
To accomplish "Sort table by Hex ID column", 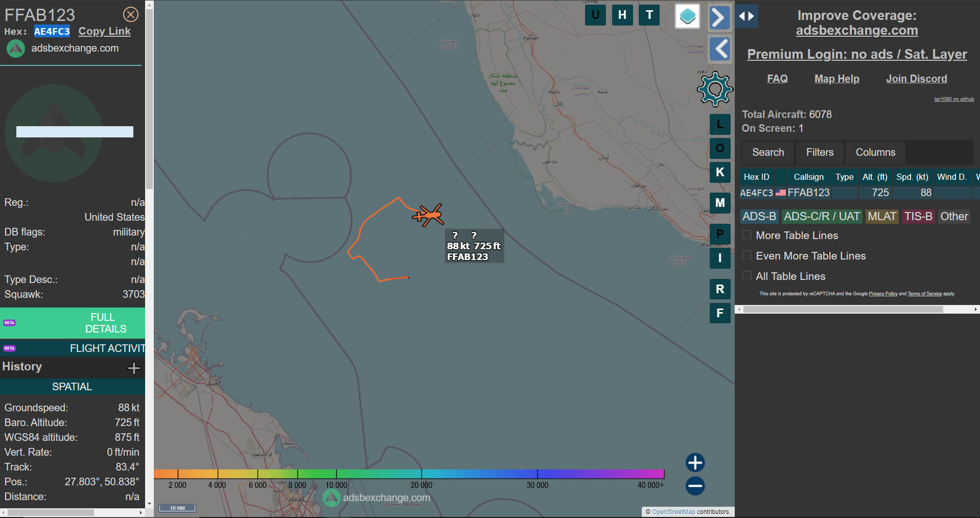I will click(x=756, y=177).
